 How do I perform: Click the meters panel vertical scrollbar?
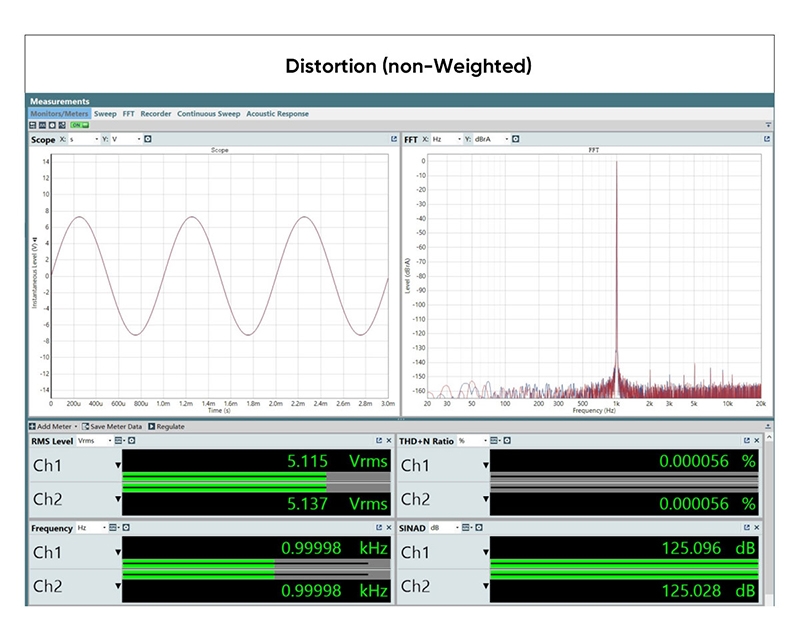[768, 521]
